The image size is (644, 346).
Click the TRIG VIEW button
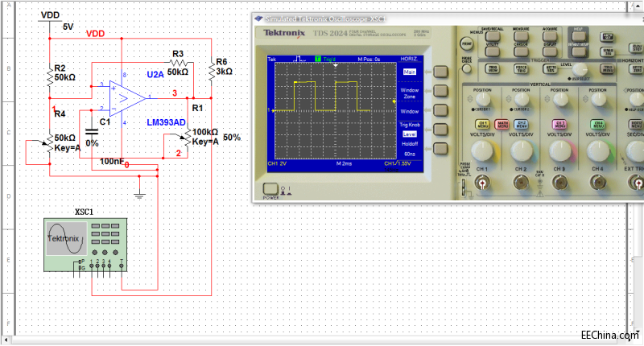[493, 68]
